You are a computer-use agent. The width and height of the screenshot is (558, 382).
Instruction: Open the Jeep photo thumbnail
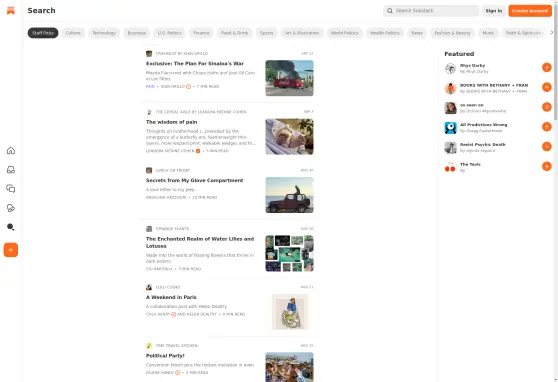pyautogui.click(x=289, y=195)
